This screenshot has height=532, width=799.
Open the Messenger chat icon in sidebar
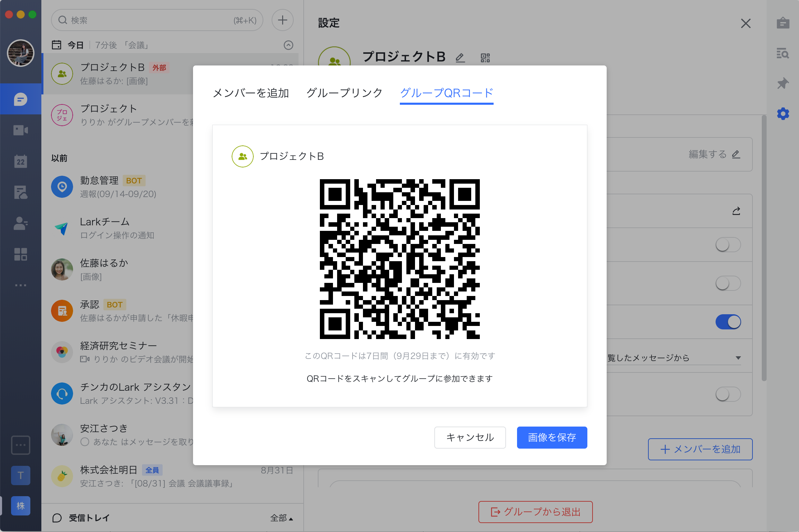[x=21, y=99]
